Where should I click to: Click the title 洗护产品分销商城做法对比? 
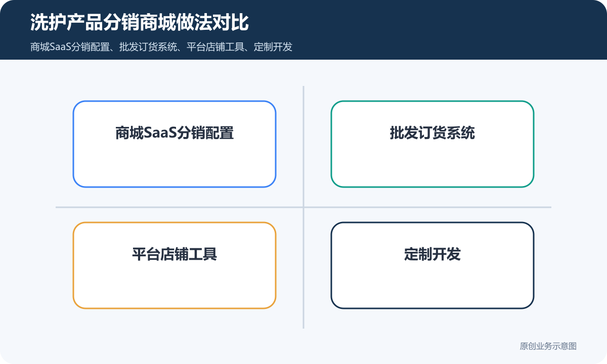coord(139,23)
